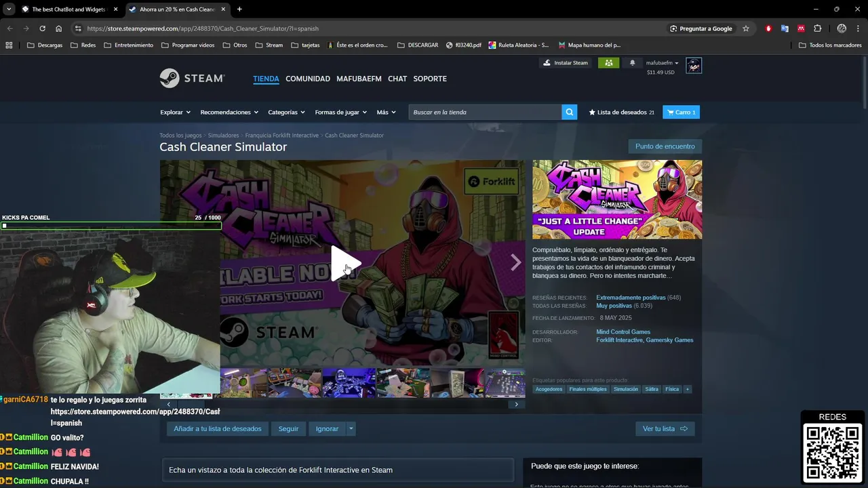Click the game header capsule image
This screenshot has width=868, height=488.
[617, 199]
